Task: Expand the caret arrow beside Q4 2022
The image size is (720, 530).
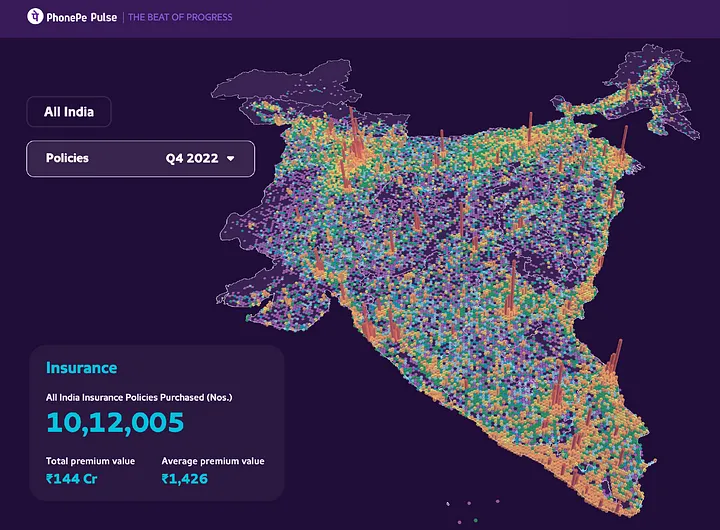Action: [x=231, y=158]
